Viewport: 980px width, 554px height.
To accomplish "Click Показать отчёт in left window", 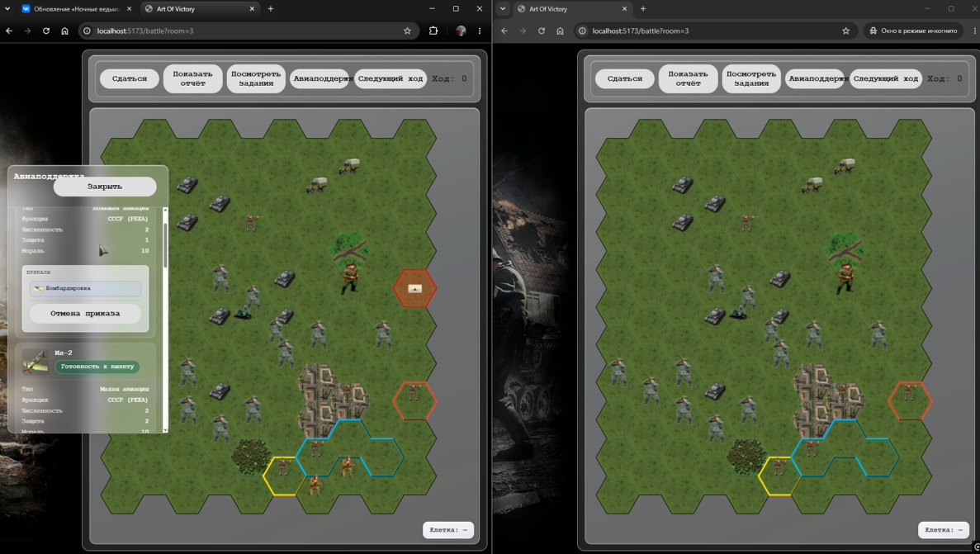I will [192, 78].
